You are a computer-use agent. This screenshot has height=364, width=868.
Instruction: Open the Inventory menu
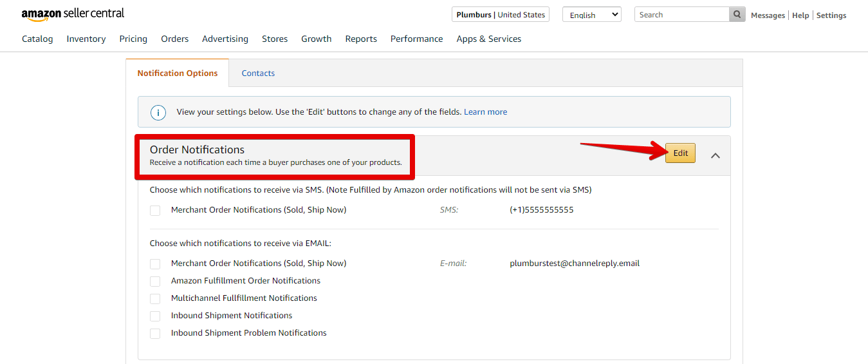coord(86,39)
